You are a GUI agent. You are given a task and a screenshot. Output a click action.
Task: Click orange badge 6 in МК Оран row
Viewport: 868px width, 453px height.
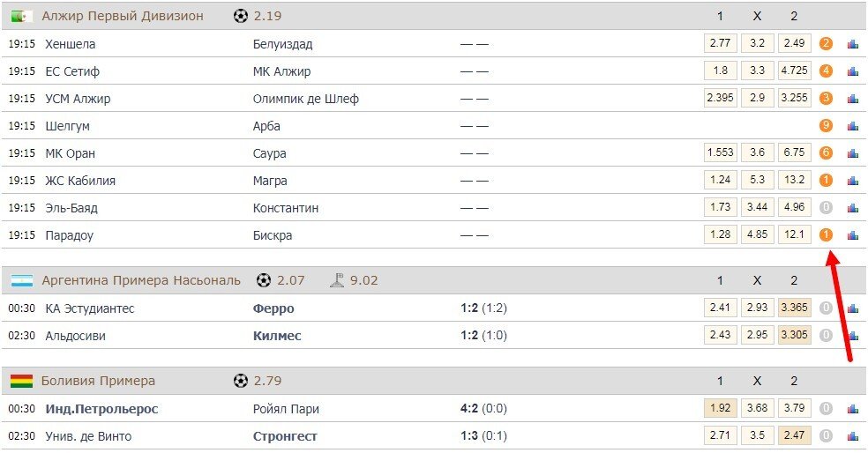pos(826,153)
